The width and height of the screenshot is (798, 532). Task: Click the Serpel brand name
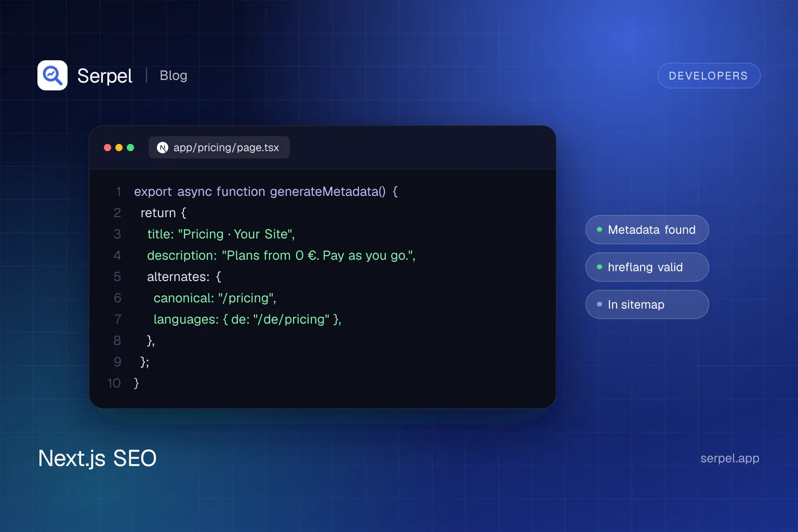(x=104, y=76)
